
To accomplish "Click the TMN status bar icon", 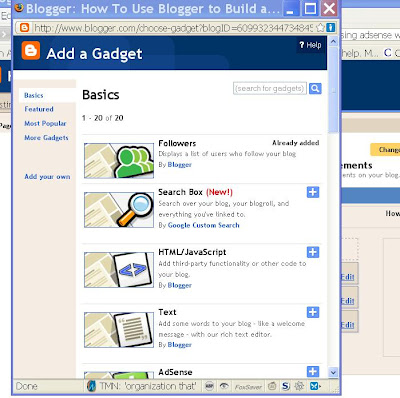I will pyautogui.click(x=91, y=386).
